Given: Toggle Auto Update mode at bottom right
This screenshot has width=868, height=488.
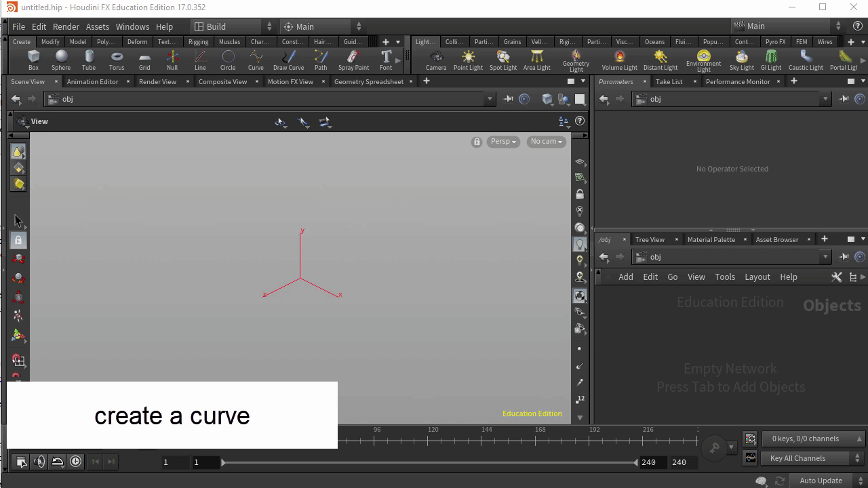Looking at the screenshot, I should click(821, 481).
